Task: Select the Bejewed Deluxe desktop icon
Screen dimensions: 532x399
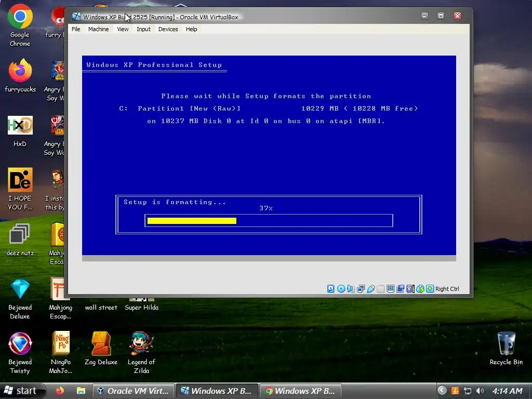Action: (x=20, y=299)
